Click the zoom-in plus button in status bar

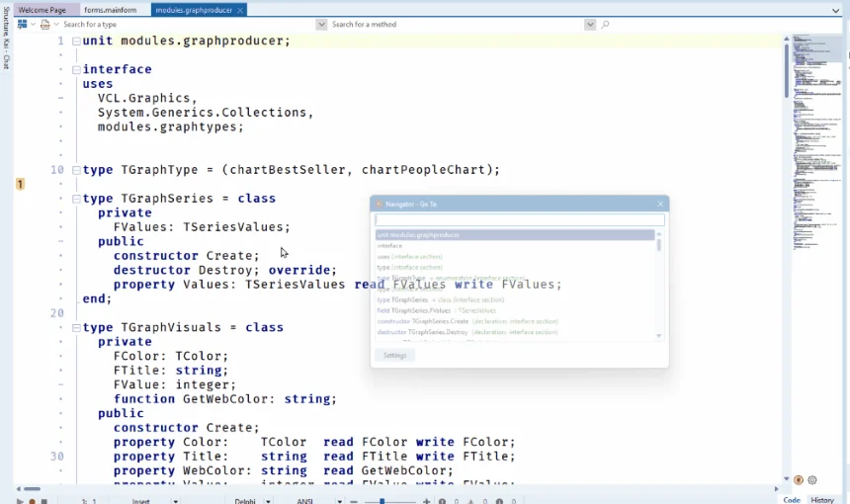426,501
